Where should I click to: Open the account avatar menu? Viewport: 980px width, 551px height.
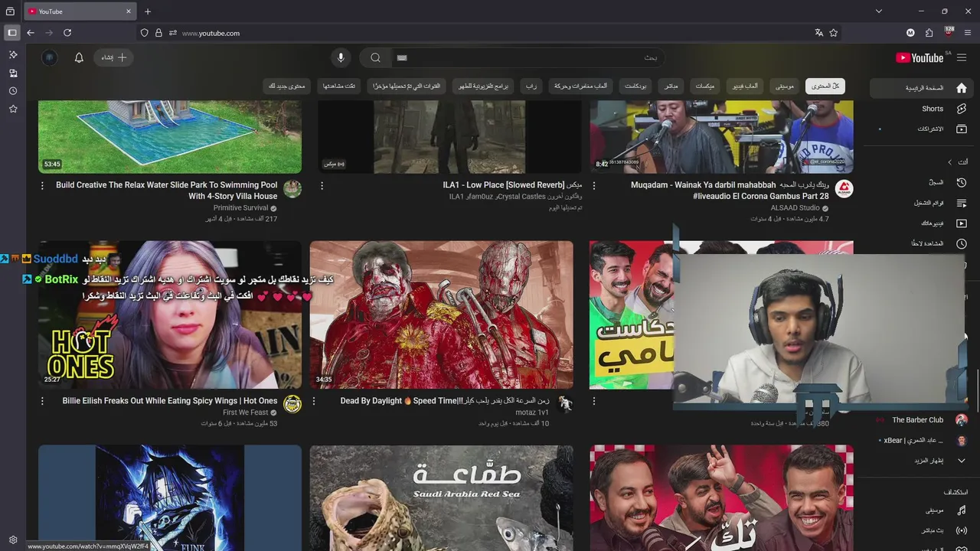tap(49, 57)
